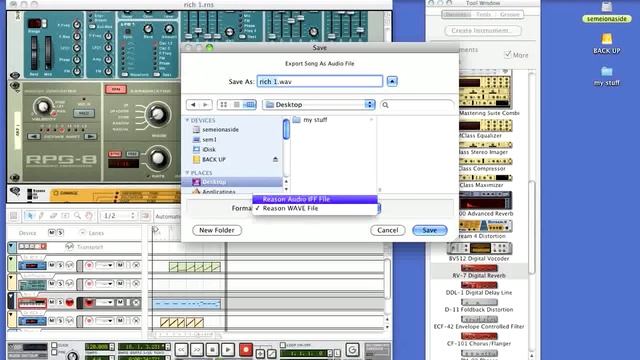Click the synth's Bend pitch wheel
Viewport: 640px width, 360px height.
click(x=34, y=53)
